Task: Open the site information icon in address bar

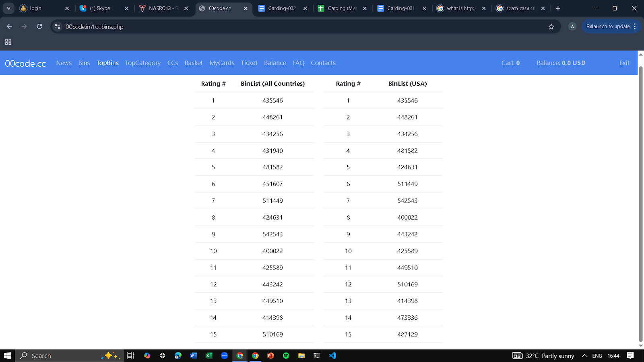Action: [x=58, y=27]
